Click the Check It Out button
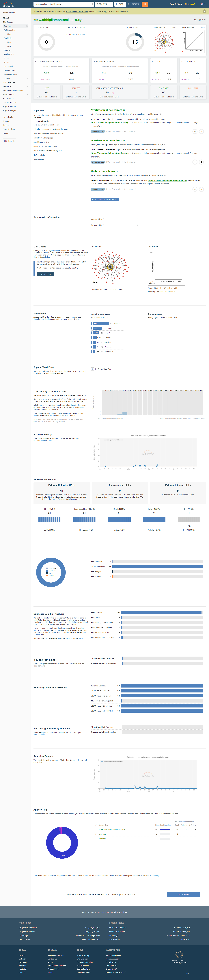The width and height of the screenshot is (209, 980). coord(46,274)
